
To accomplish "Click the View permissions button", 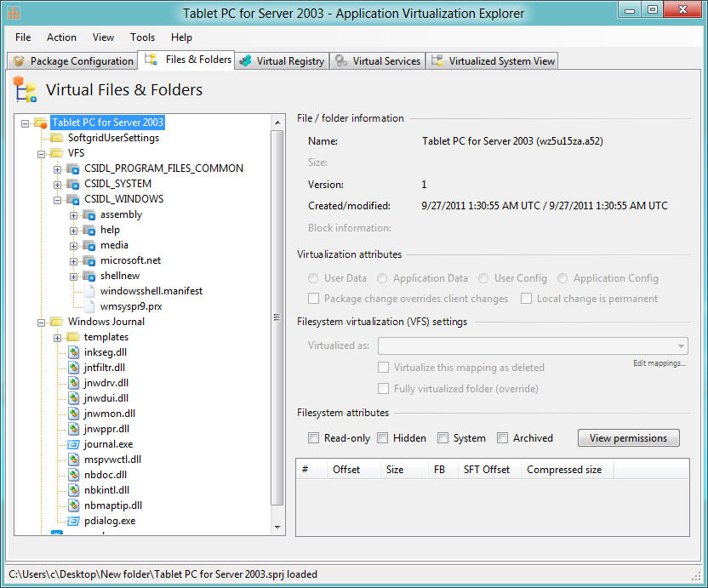I will click(x=629, y=438).
